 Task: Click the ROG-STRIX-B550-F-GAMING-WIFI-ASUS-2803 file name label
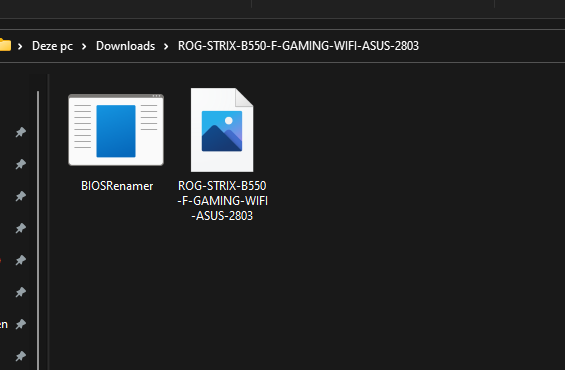point(222,201)
